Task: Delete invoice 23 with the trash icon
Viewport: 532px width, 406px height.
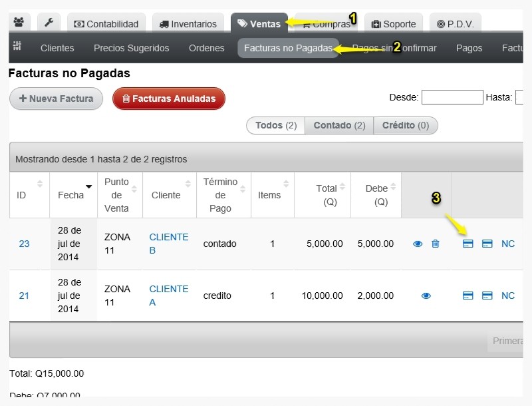Action: [x=436, y=244]
